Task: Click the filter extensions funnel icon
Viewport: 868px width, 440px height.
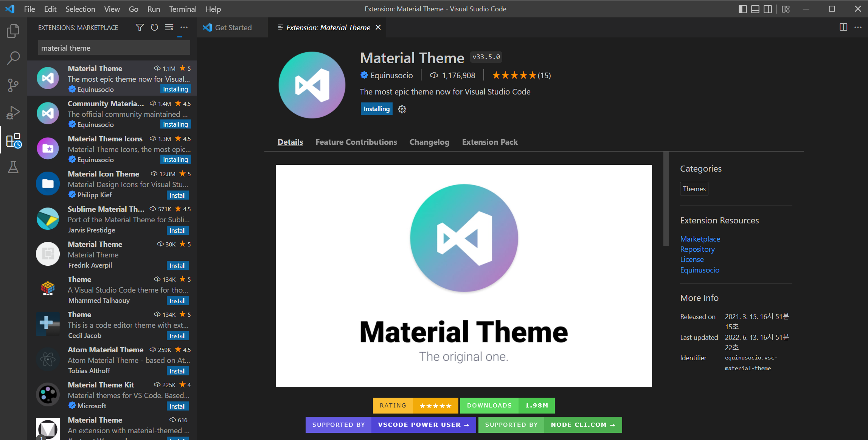Action: coord(140,27)
